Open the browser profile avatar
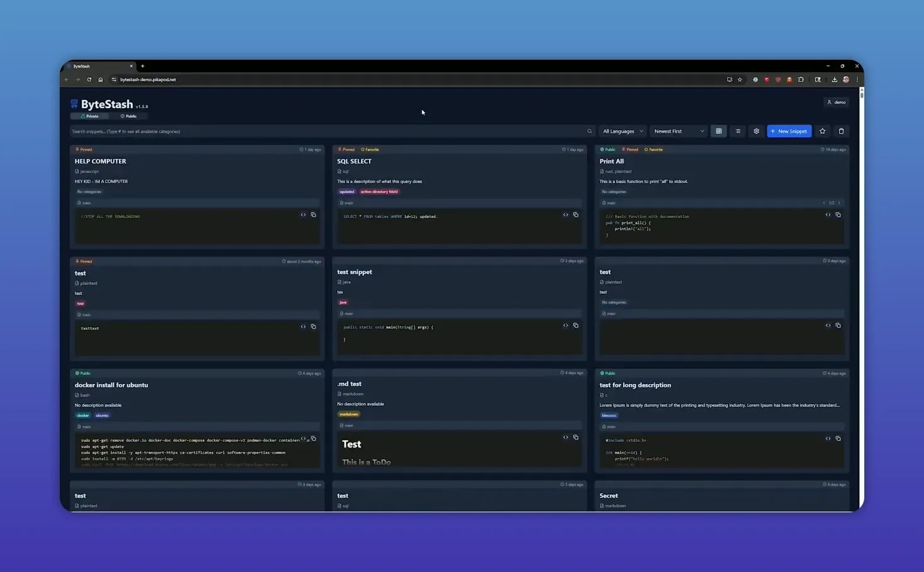 846,80
